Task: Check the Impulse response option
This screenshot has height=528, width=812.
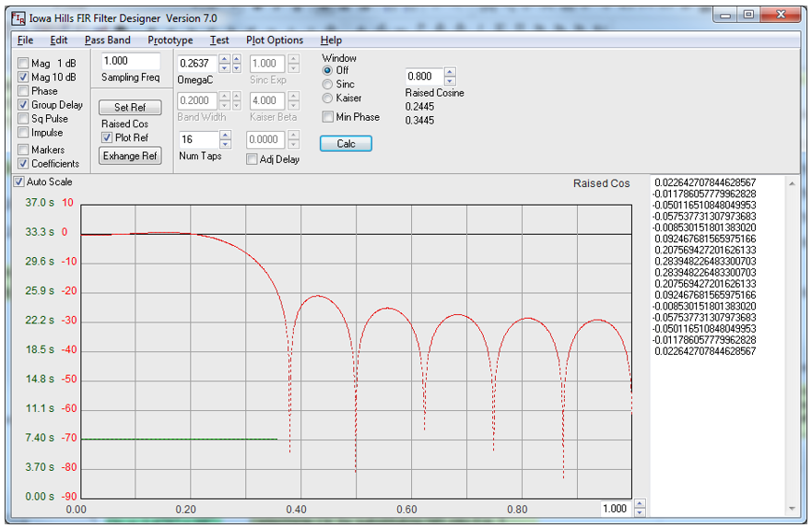Action: tap(23, 133)
